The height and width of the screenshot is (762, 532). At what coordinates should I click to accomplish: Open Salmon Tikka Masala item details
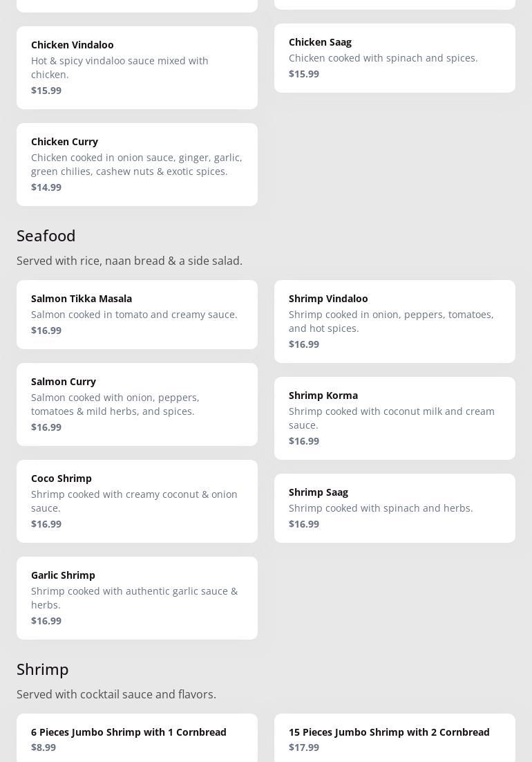point(137,314)
